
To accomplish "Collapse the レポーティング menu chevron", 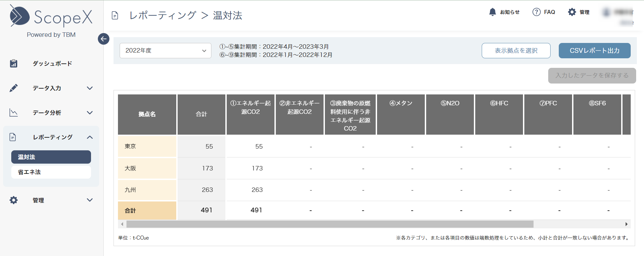I will tap(90, 137).
